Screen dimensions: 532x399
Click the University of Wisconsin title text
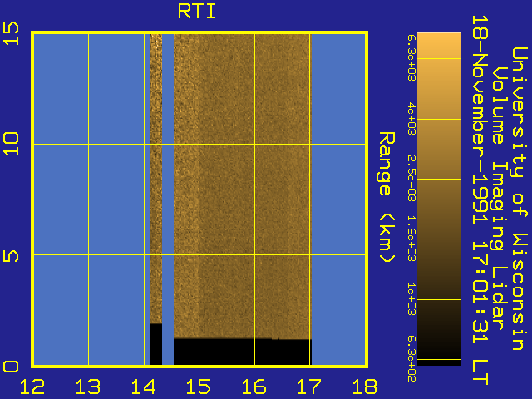click(520, 199)
